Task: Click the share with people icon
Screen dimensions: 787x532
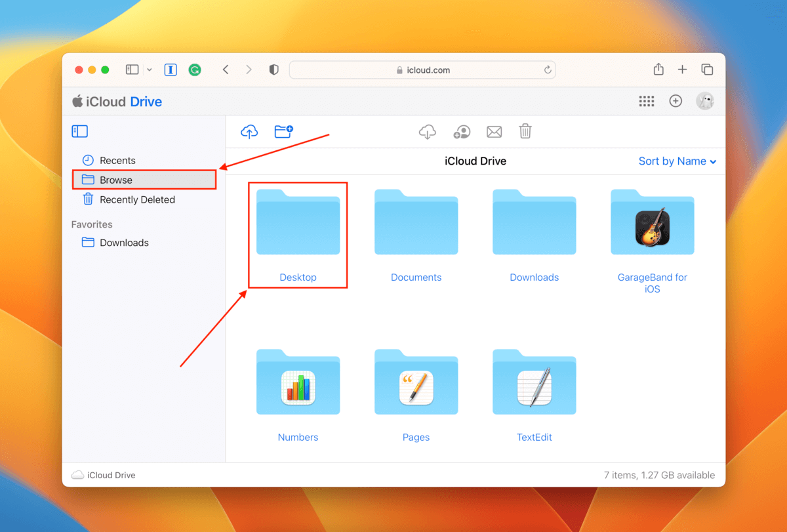Action: [x=461, y=132]
